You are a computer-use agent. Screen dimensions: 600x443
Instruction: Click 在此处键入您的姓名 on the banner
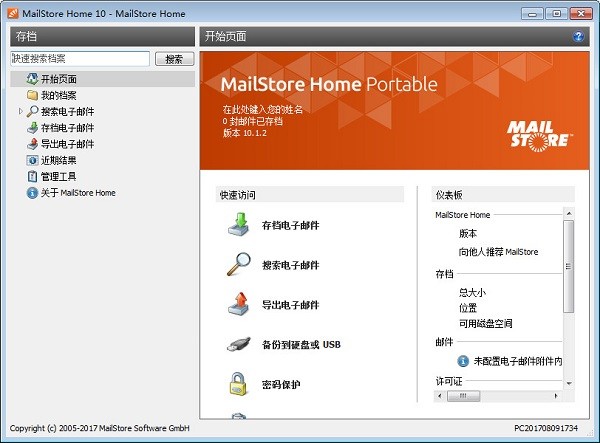(262, 109)
